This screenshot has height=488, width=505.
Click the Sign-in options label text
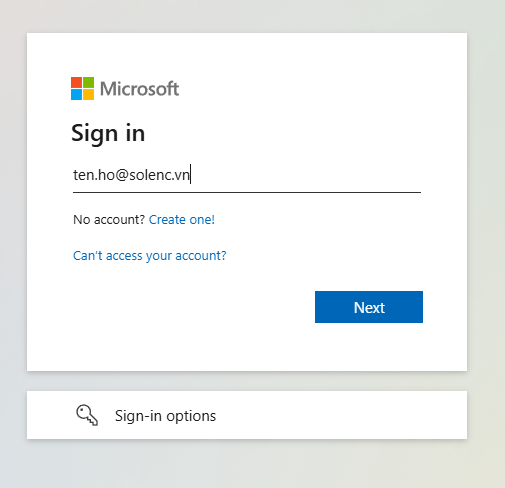click(165, 416)
